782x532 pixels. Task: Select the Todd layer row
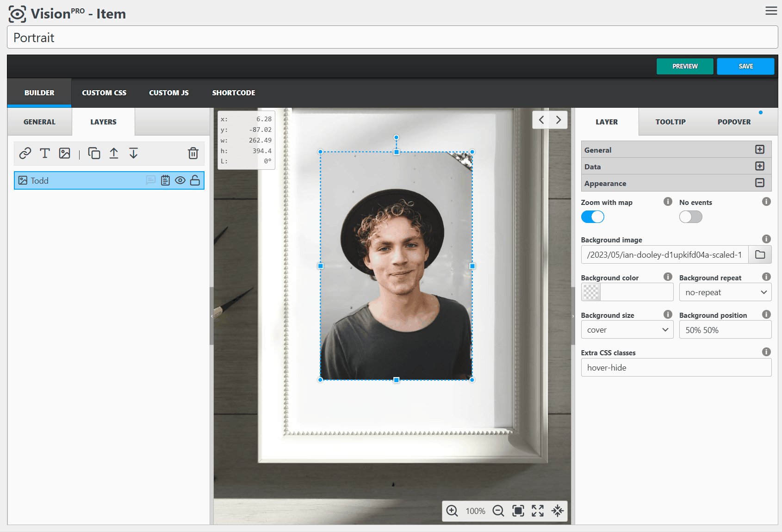click(109, 180)
